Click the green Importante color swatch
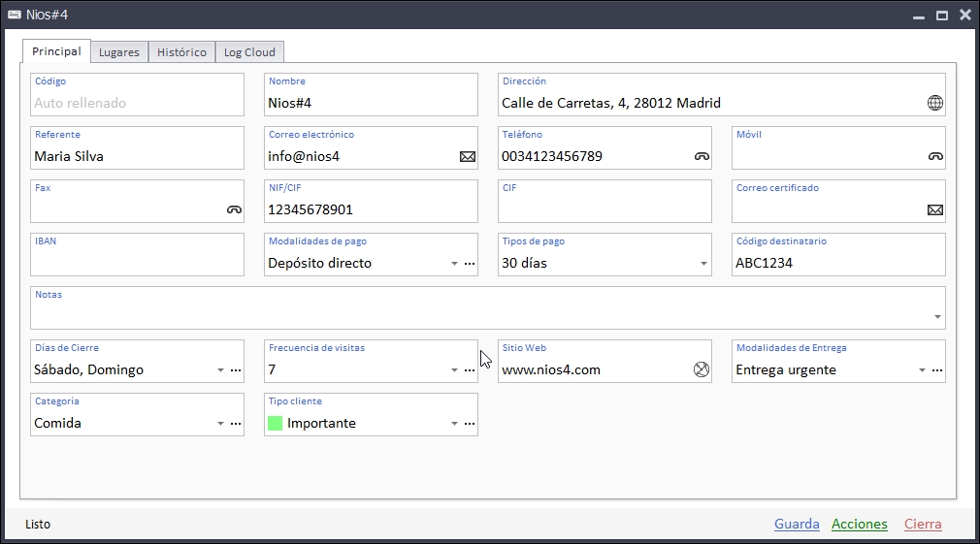The image size is (980, 544). (x=275, y=424)
